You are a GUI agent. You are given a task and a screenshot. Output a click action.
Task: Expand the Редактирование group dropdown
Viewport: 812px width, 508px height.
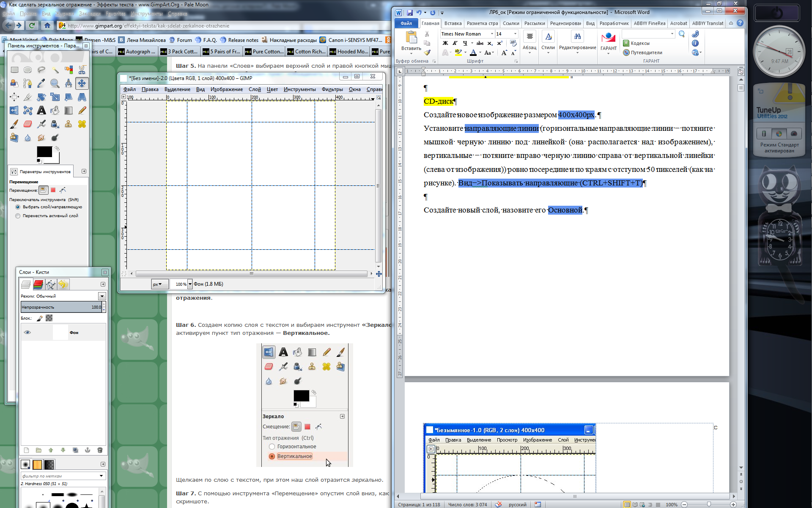[577, 41]
